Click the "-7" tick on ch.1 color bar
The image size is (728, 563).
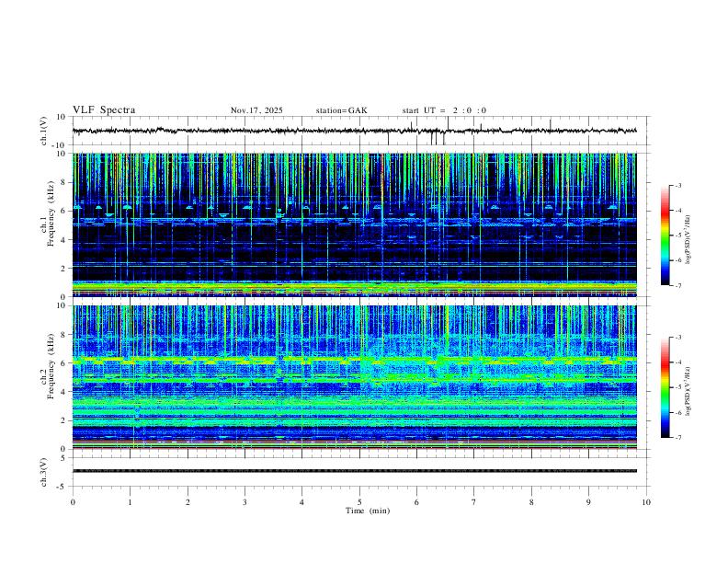coord(678,285)
